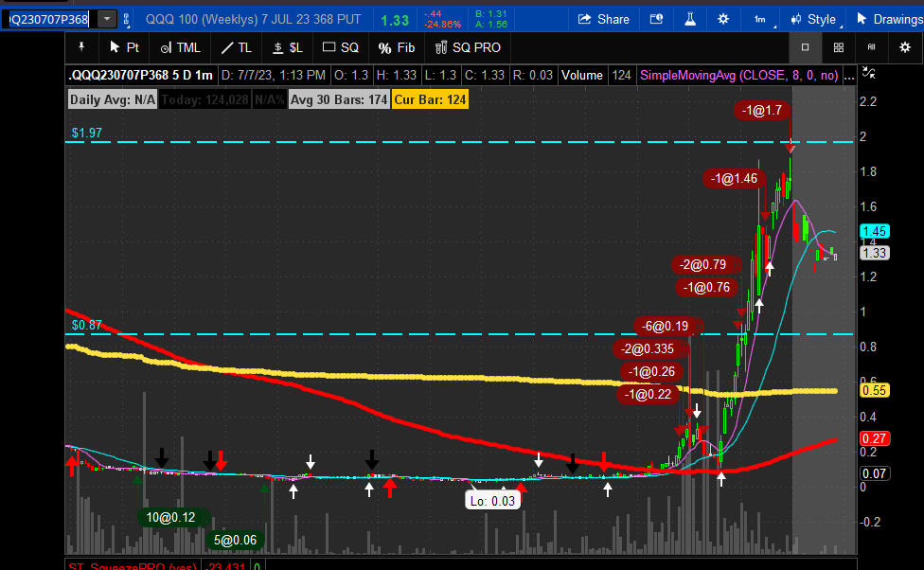Select the Fib retracement tool
924x570 pixels.
[397, 47]
